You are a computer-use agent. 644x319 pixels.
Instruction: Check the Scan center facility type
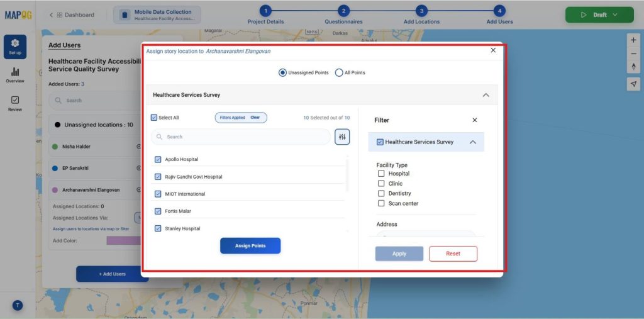pyautogui.click(x=381, y=203)
